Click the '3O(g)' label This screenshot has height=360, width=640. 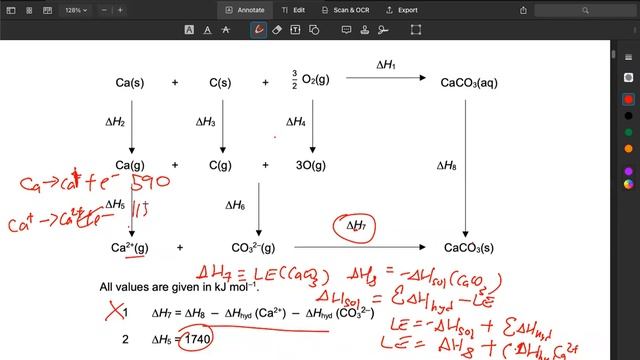tap(311, 165)
